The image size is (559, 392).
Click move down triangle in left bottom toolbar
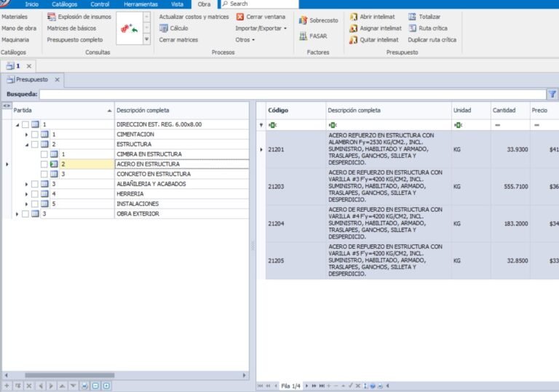click(74, 385)
